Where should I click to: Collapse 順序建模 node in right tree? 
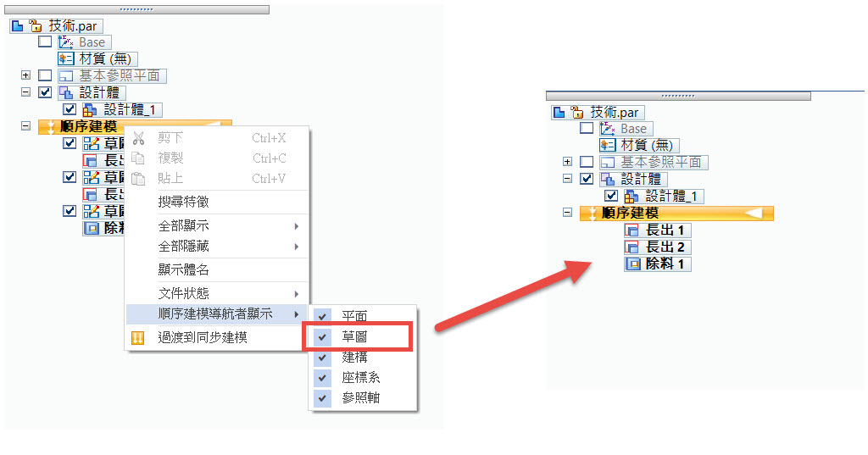click(567, 213)
